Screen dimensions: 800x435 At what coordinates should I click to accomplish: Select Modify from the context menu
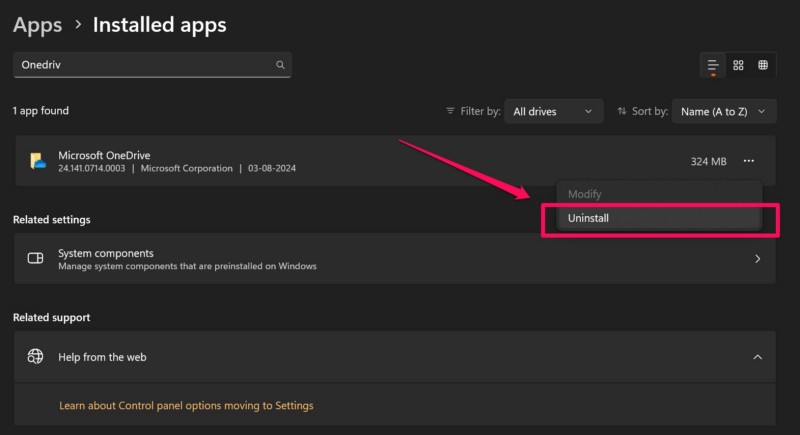tap(585, 194)
